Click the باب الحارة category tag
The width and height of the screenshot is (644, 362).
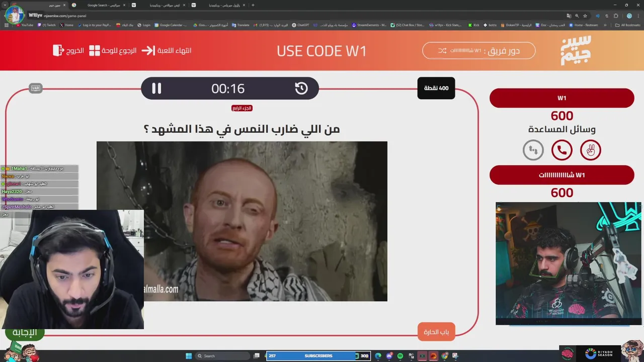point(436,332)
